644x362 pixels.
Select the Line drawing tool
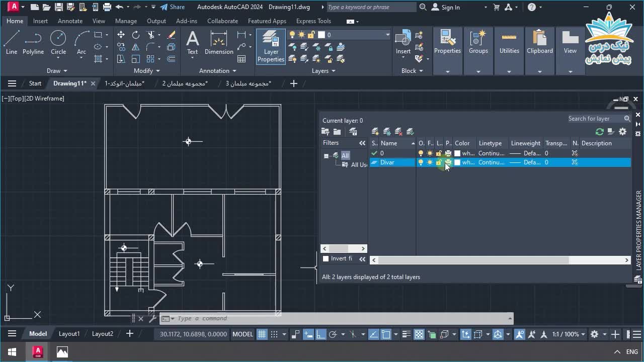pyautogui.click(x=12, y=43)
